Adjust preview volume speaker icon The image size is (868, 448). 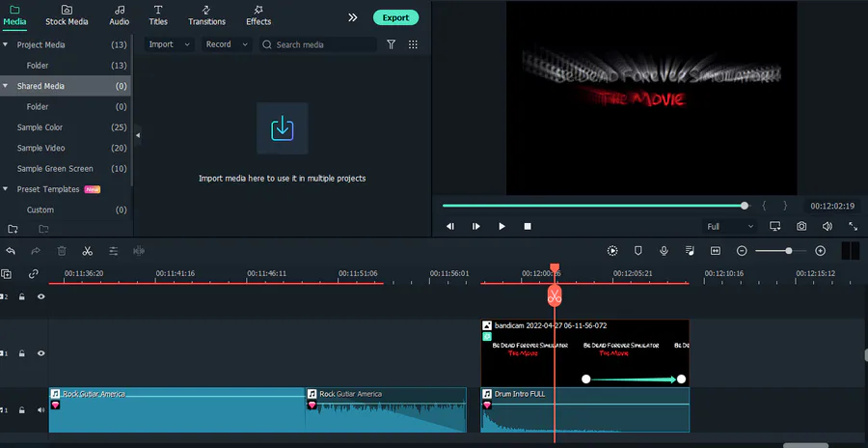point(827,226)
